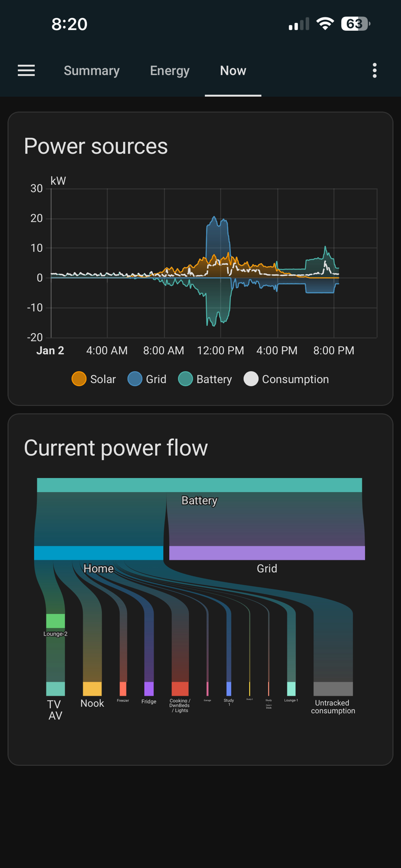401x868 pixels.
Task: Select the yellow Nook node block
Action: 92,689
